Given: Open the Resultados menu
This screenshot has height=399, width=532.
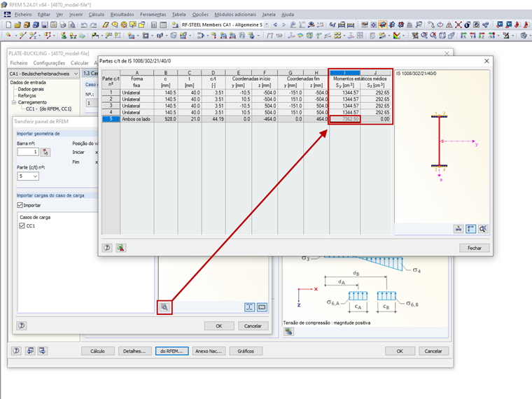Looking at the screenshot, I should 122,15.
